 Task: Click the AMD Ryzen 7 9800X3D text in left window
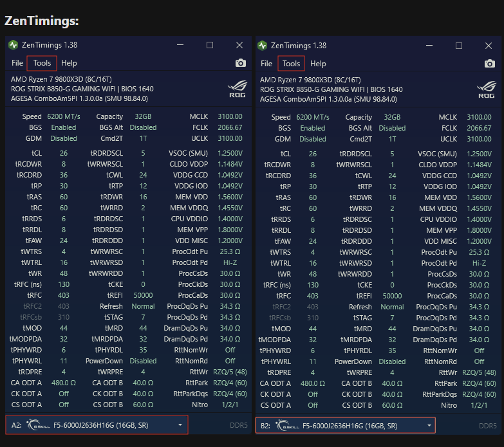pos(61,79)
